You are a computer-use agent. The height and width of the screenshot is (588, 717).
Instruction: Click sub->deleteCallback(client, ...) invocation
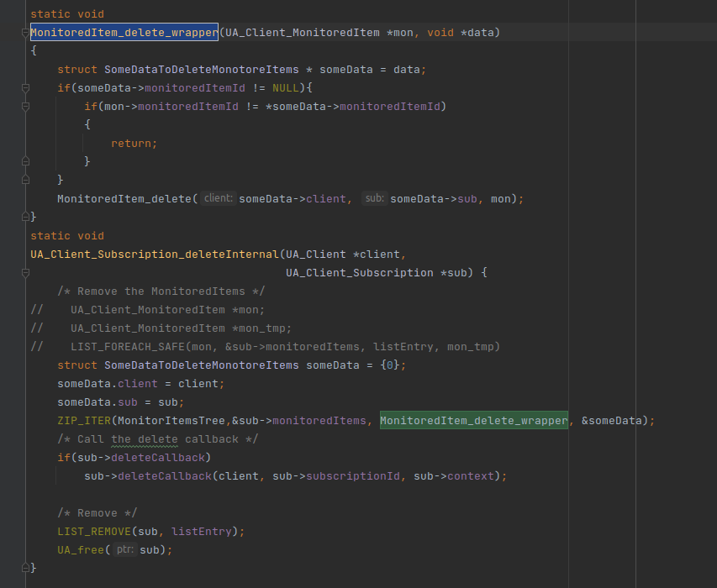(x=295, y=476)
